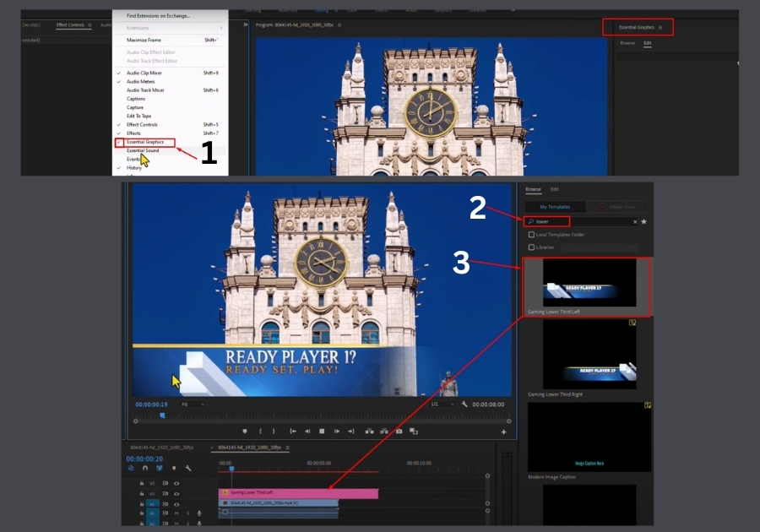Click voice-over record microphone on A1
Screen dimensions: 760x532
coord(199,513)
